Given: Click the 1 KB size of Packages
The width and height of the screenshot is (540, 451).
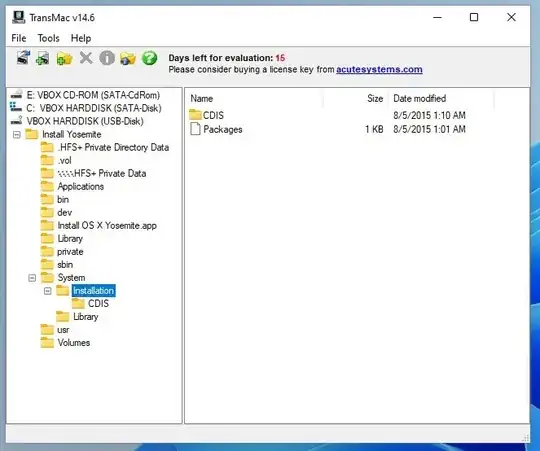Looking at the screenshot, I should pos(374,129).
